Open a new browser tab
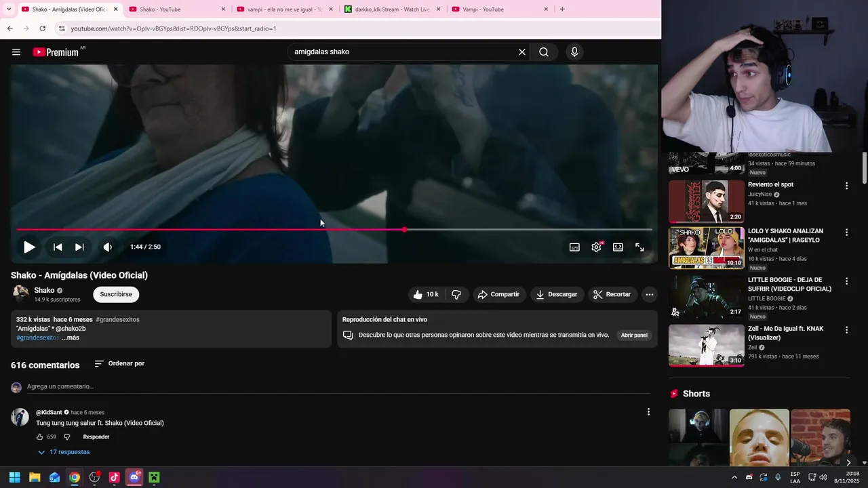Image resolution: width=868 pixels, height=488 pixels. coord(562,9)
